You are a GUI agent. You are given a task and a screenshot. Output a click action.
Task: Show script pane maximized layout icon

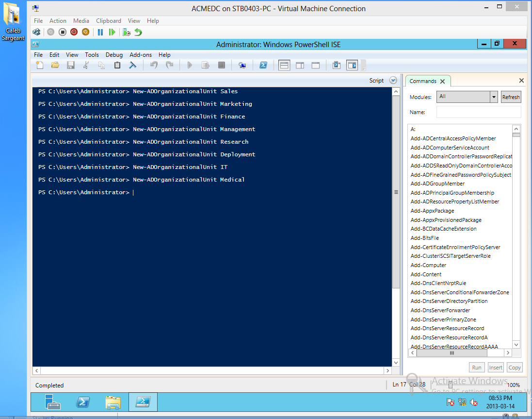(316, 65)
